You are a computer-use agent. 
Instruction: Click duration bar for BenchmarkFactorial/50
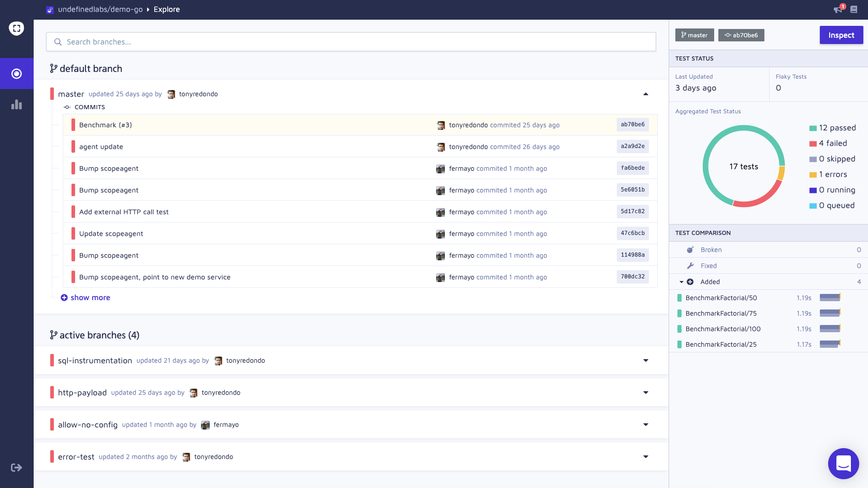[x=830, y=298]
